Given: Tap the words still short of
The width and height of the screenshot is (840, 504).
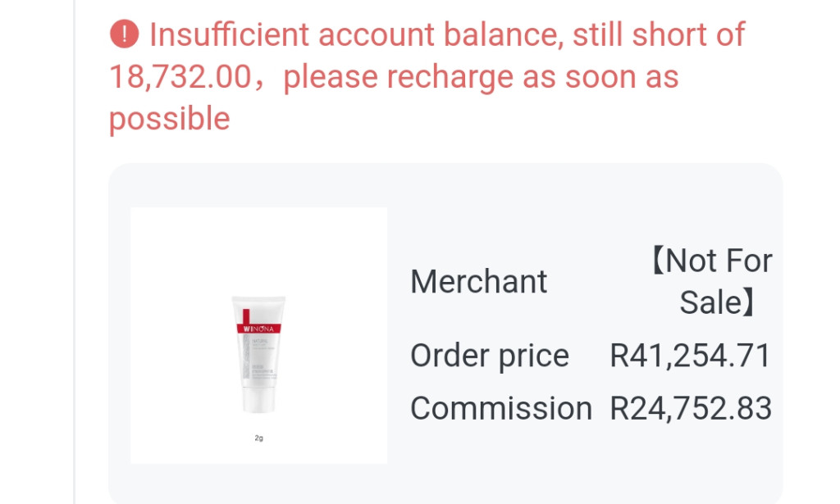Looking at the screenshot, I should 659,34.
